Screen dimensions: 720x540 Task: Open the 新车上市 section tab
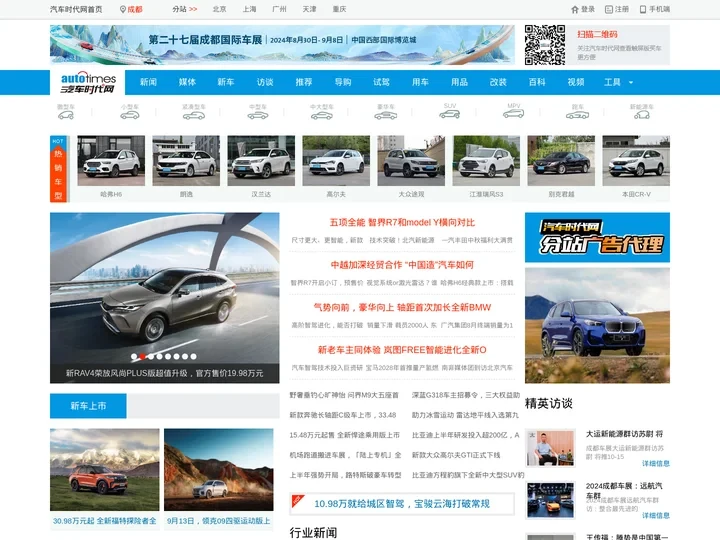click(x=88, y=406)
